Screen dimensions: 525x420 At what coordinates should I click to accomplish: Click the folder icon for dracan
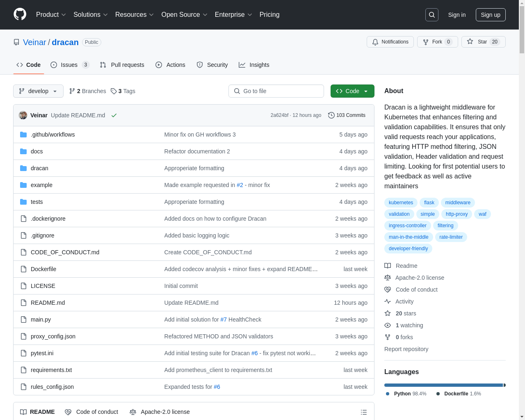23,168
